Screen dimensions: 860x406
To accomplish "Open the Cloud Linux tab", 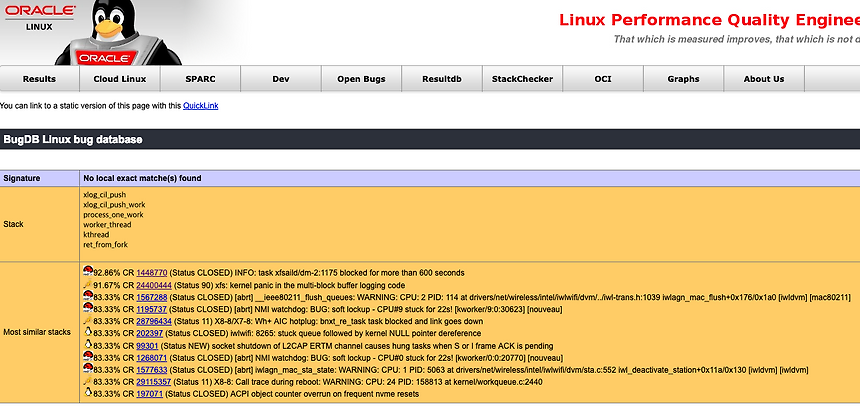I will click(x=120, y=78).
